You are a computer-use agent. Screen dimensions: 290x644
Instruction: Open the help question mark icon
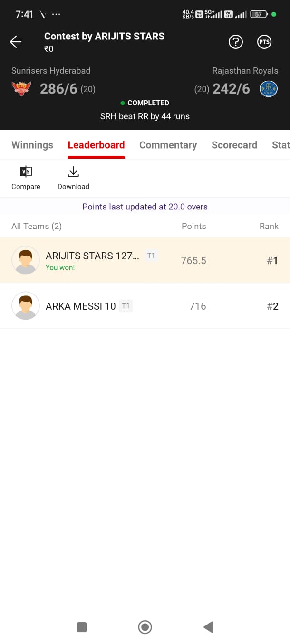pyautogui.click(x=235, y=42)
